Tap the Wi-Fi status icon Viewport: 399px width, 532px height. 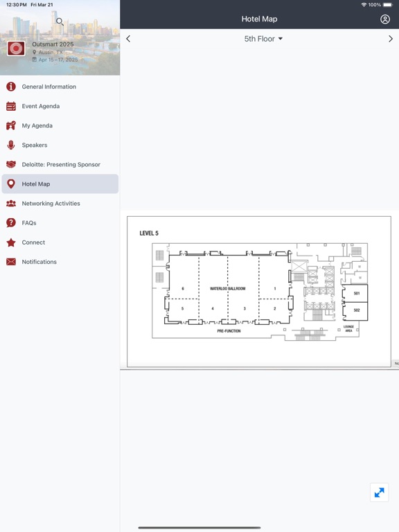tap(364, 5)
